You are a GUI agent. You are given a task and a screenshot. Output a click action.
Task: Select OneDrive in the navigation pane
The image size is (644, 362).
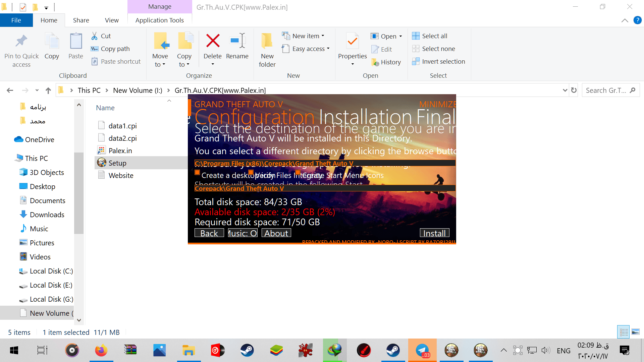[40, 139]
